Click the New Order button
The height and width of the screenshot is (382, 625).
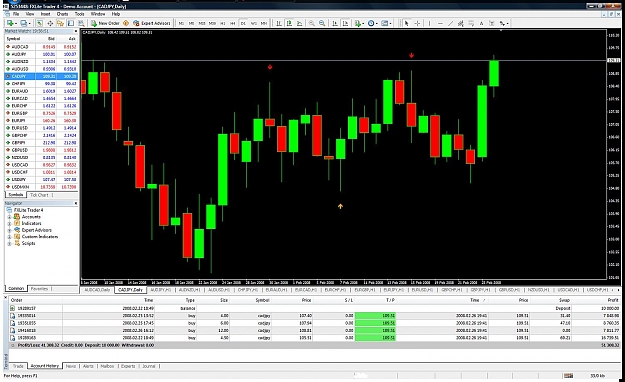coord(105,23)
